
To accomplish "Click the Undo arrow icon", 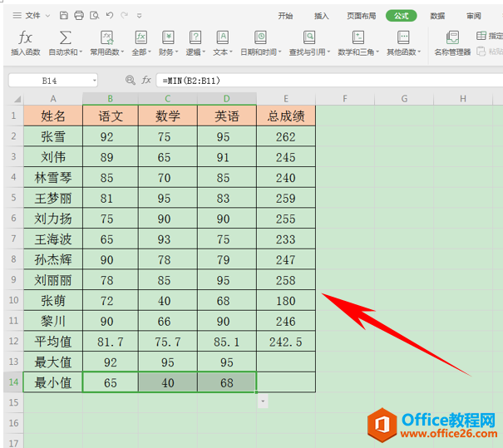I will point(110,15).
